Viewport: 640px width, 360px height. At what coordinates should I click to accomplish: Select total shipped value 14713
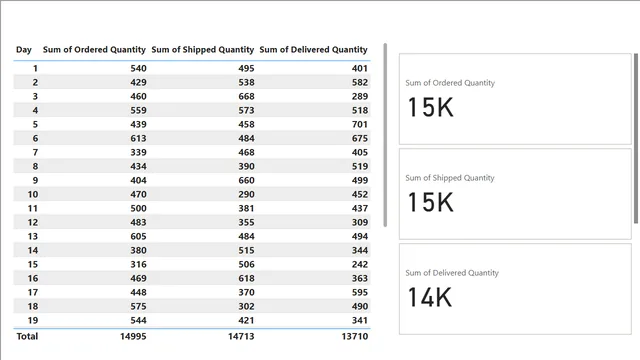coord(241,336)
